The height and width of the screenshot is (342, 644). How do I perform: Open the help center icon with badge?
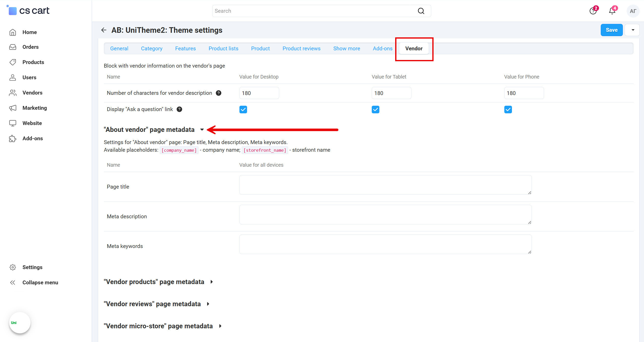click(x=593, y=11)
